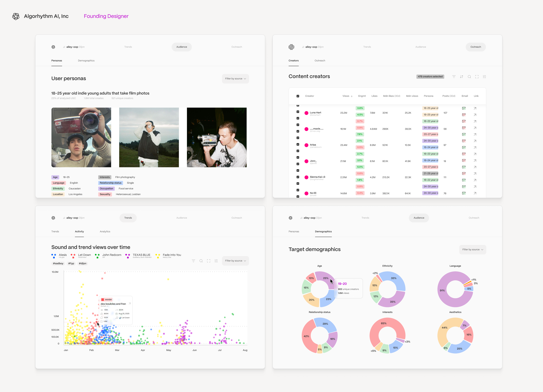Click the sort arrows icon above creators table

pos(461,77)
